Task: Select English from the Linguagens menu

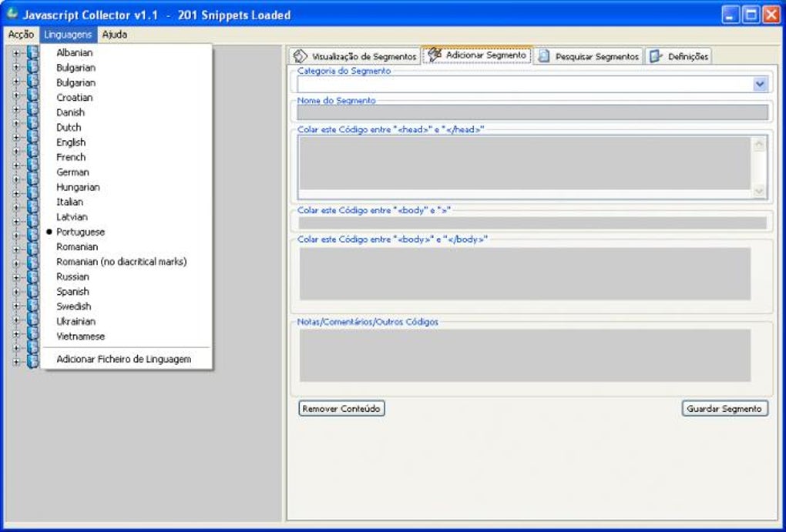Action: 72,142
